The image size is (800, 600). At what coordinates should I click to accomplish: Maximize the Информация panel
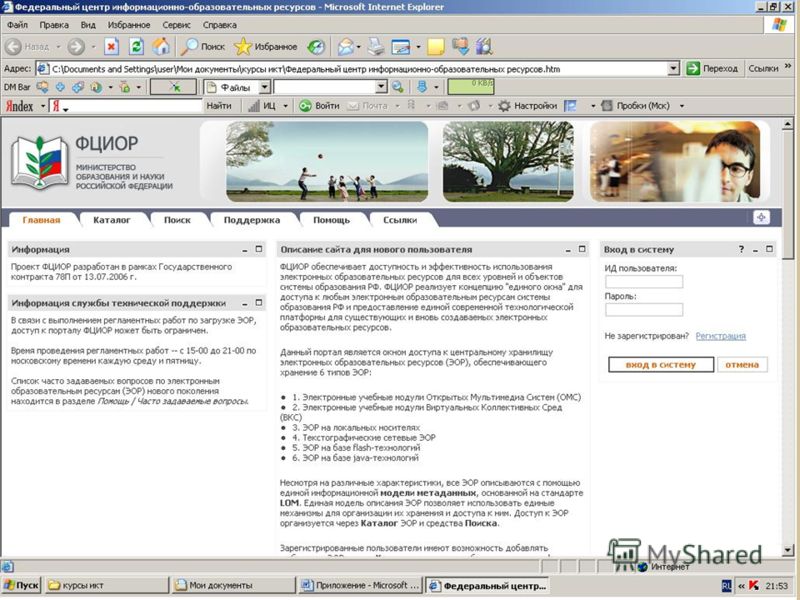259,249
